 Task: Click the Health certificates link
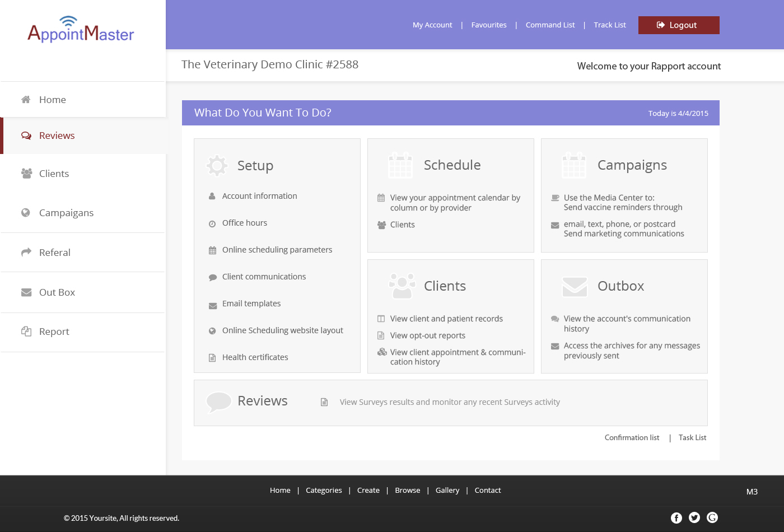[x=255, y=357]
